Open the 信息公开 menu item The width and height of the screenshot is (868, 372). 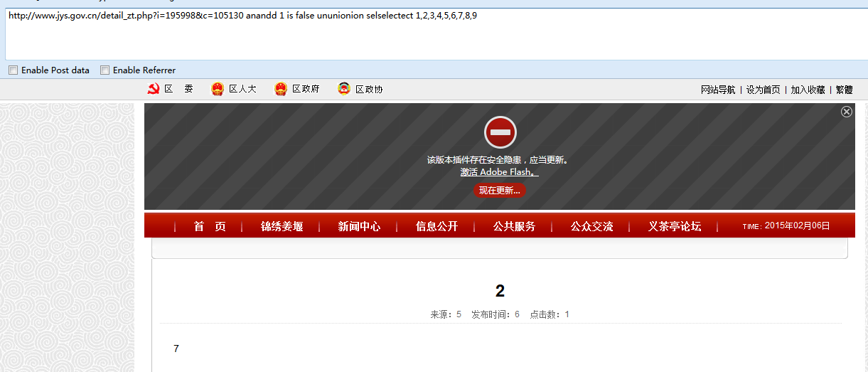(x=436, y=226)
